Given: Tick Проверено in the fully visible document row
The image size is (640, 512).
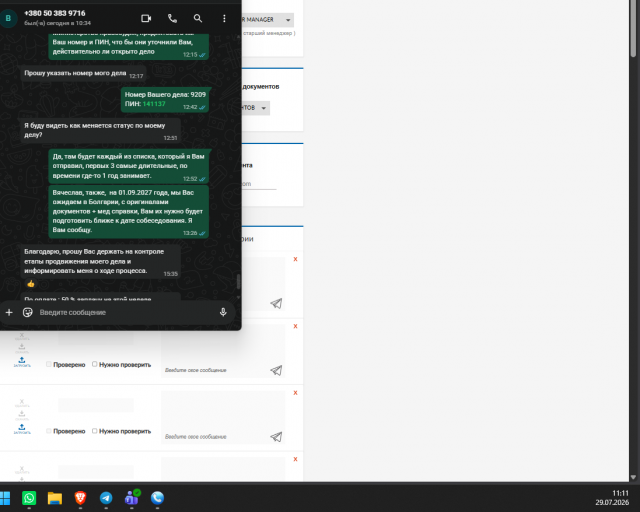Looking at the screenshot, I should [x=49, y=431].
